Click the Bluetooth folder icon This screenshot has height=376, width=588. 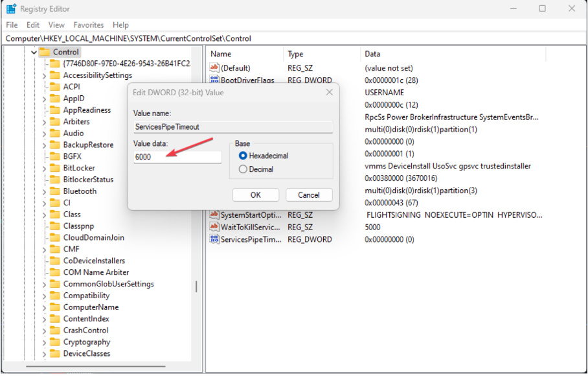coord(56,191)
